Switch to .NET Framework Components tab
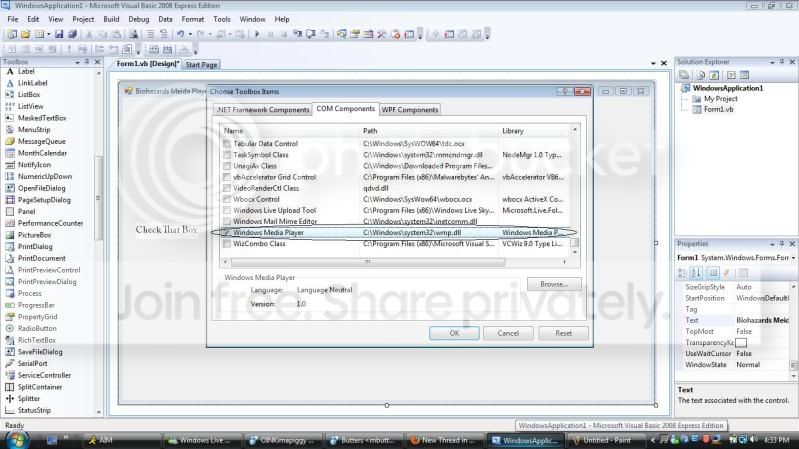This screenshot has height=449, width=799. 263,110
